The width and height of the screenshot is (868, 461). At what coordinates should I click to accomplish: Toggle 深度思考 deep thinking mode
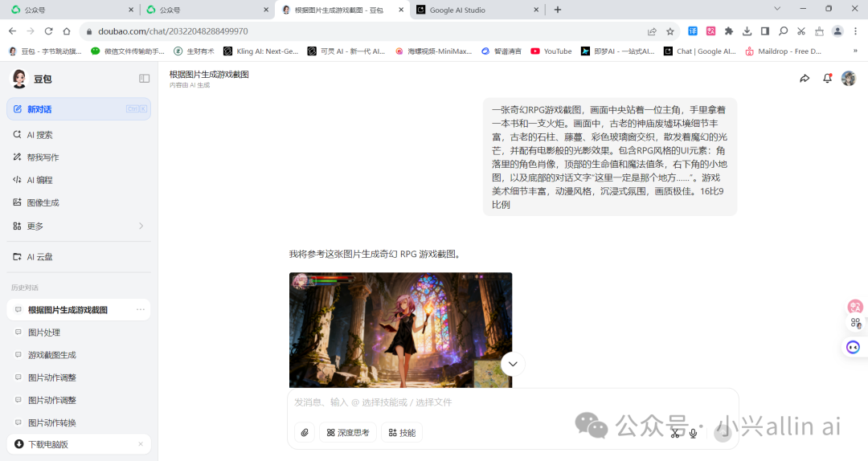[348, 432]
